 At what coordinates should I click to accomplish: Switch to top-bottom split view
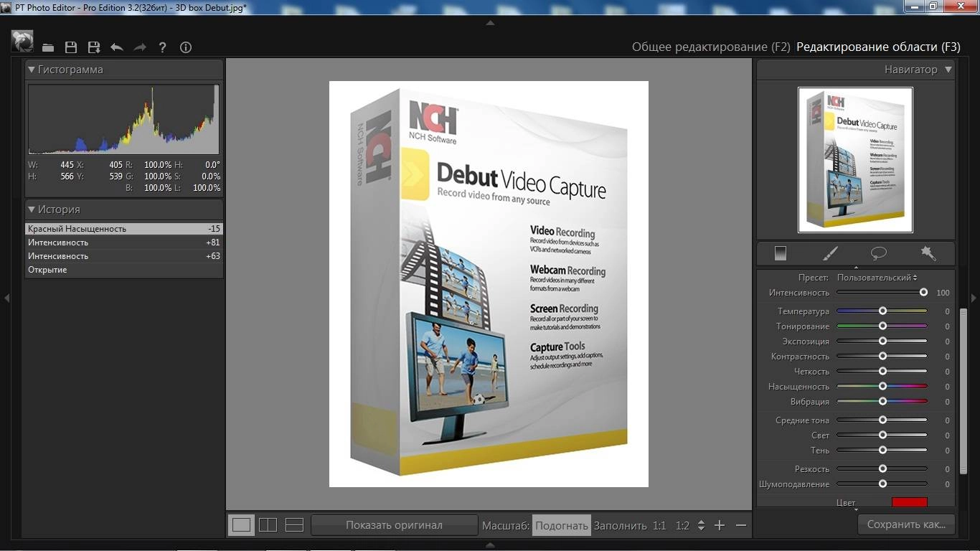[294, 525]
